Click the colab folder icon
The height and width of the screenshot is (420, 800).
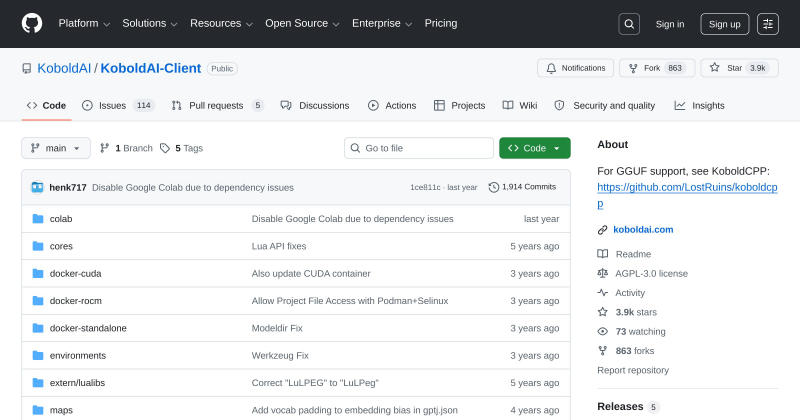tap(38, 219)
